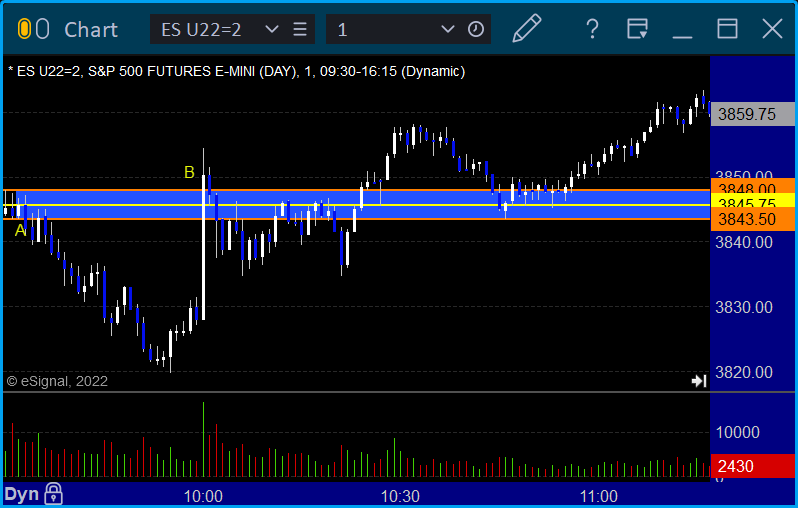Click the 11:00 time axis label
This screenshot has width=798, height=508.
598,496
